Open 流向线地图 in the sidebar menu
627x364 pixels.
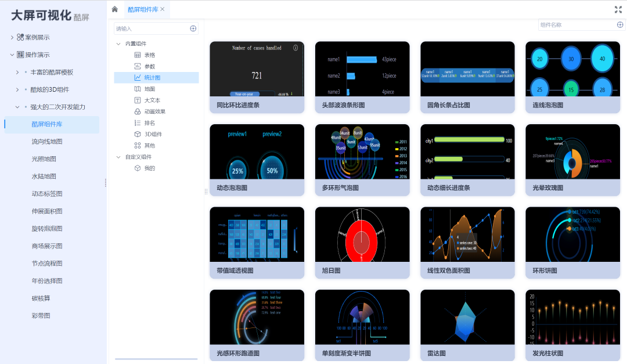[x=47, y=142]
